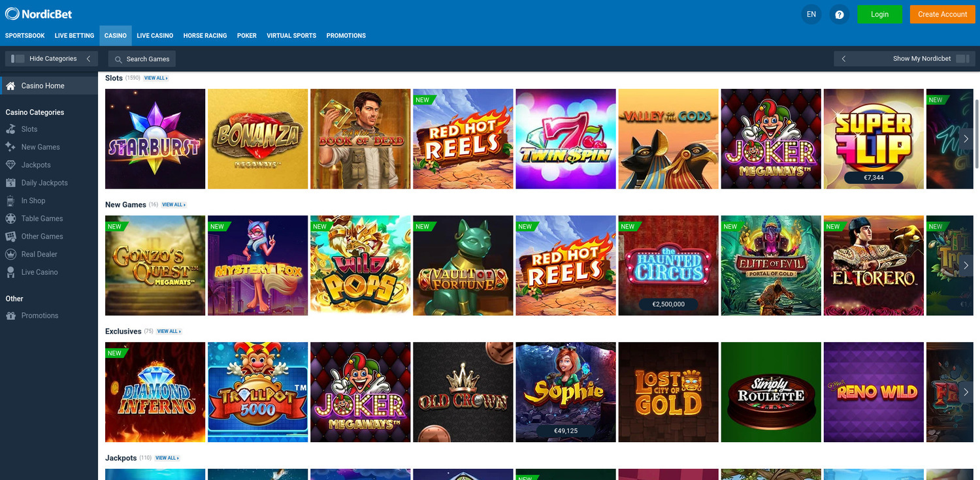Open the Table Games chip icon
Image resolution: width=980 pixels, height=480 pixels.
(x=10, y=219)
